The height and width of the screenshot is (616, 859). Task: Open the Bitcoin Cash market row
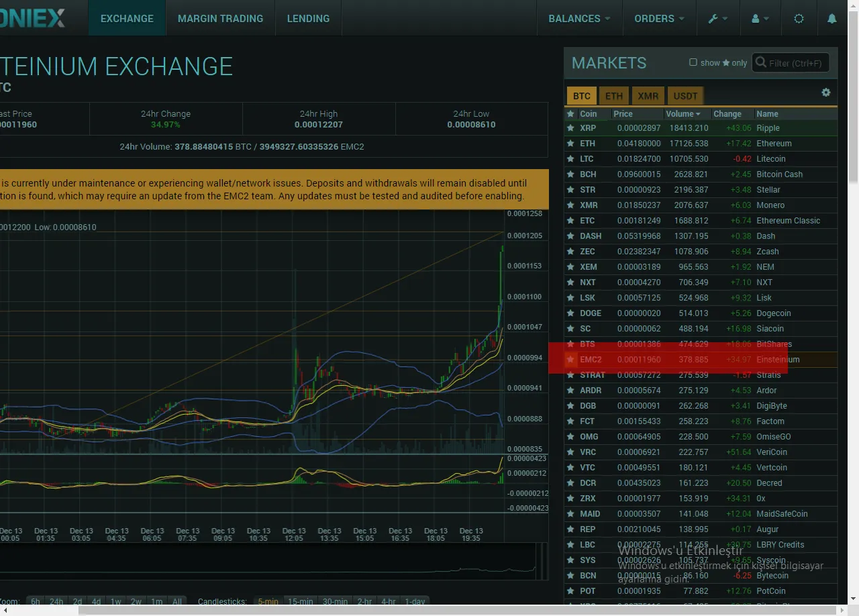(701, 174)
